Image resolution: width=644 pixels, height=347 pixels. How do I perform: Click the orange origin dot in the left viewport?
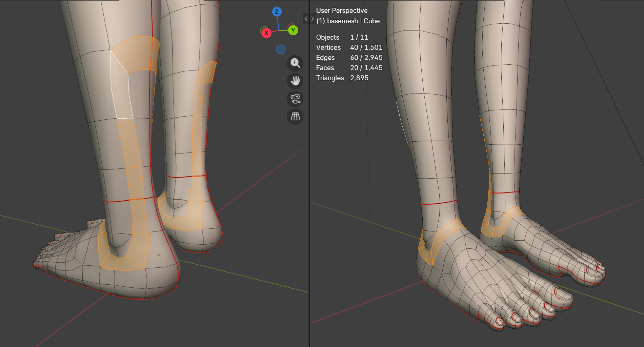pos(159,255)
